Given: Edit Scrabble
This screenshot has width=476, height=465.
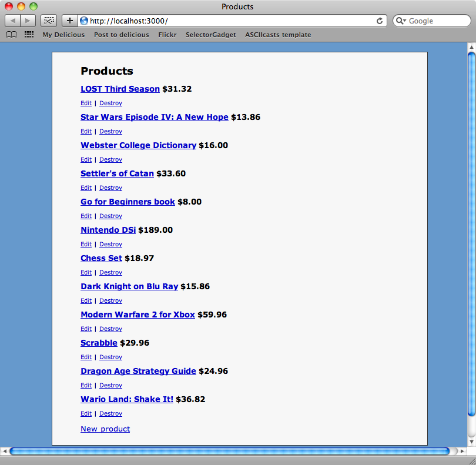Looking at the screenshot, I should [x=86, y=357].
